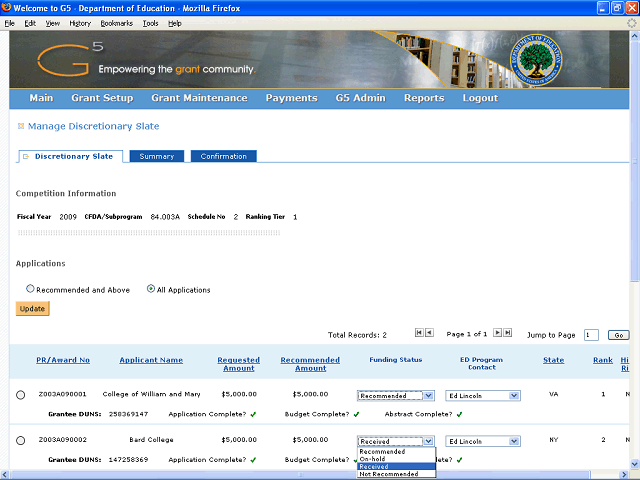Select the All Applications radio button
640x480 pixels.
coord(151,290)
